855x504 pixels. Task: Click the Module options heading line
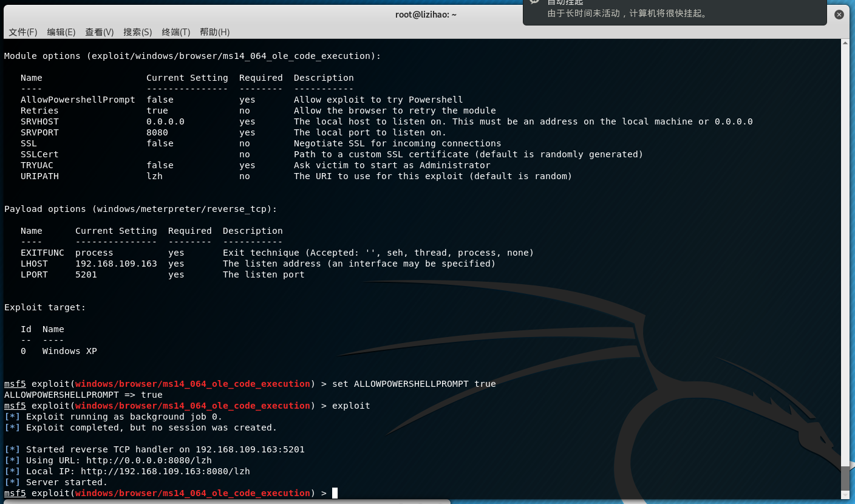click(x=192, y=56)
